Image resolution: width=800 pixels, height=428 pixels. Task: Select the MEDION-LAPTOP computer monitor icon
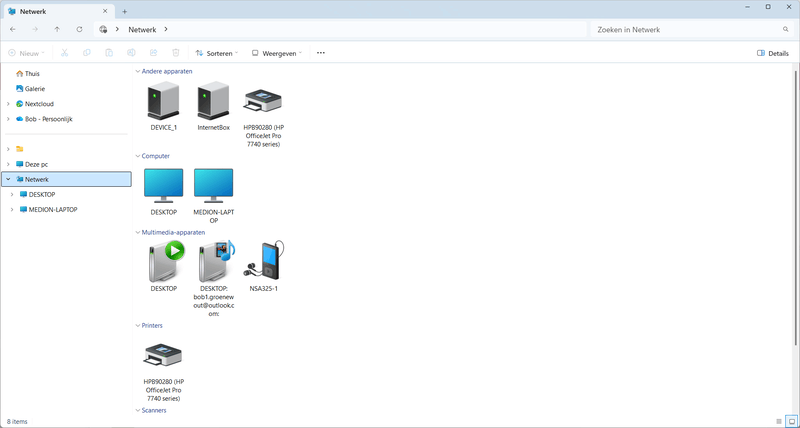(213, 186)
